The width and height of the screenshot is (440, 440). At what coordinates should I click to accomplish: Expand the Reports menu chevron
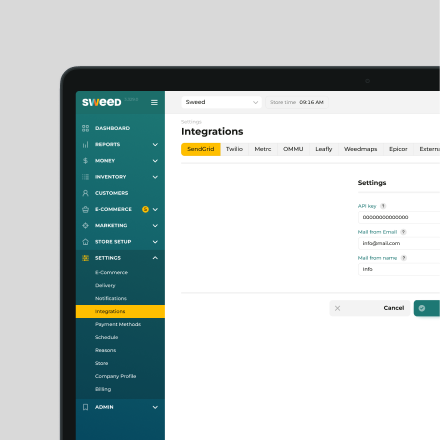(x=155, y=144)
